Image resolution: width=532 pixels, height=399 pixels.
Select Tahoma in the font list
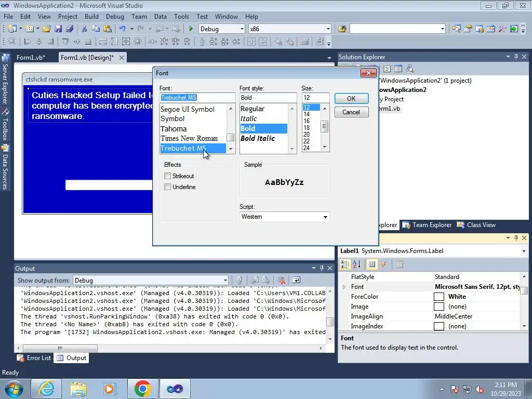click(x=193, y=129)
